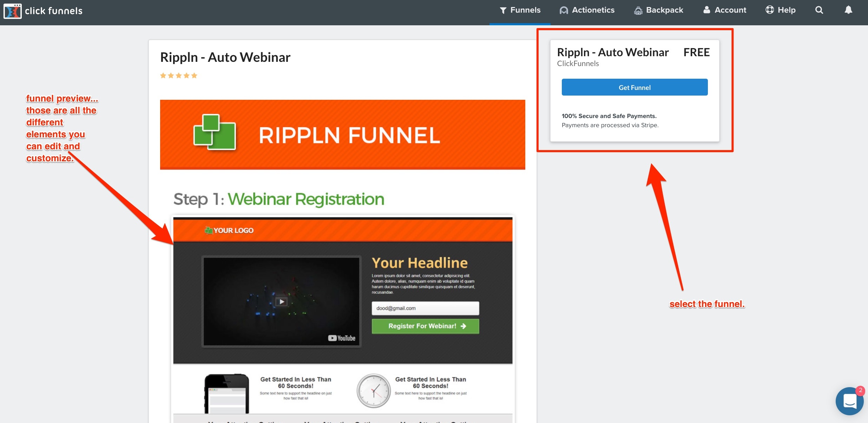868x423 pixels.
Task: Open the Funnels menu
Action: (x=520, y=10)
